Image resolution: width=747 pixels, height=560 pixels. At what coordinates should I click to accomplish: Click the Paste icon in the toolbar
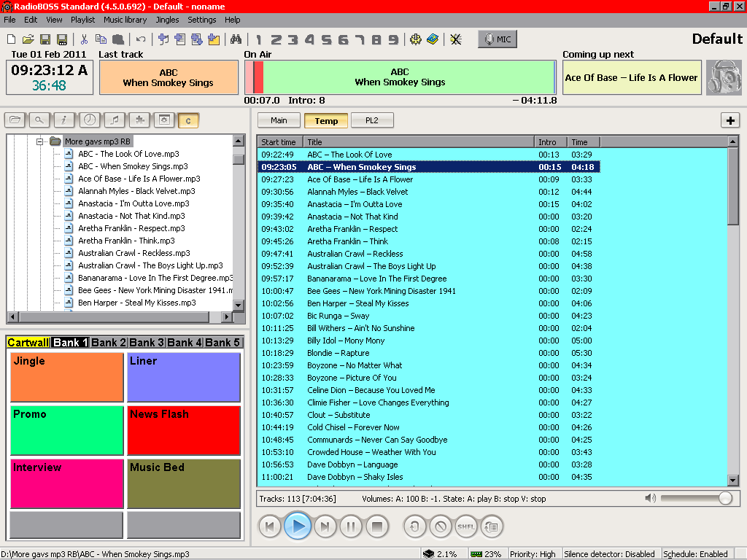tap(118, 39)
